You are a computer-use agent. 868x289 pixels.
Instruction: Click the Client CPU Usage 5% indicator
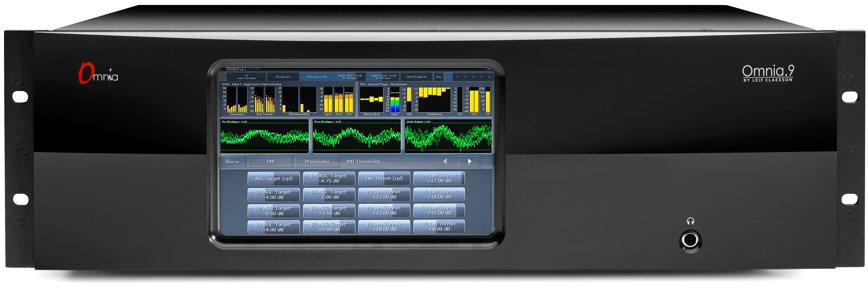(x=416, y=77)
